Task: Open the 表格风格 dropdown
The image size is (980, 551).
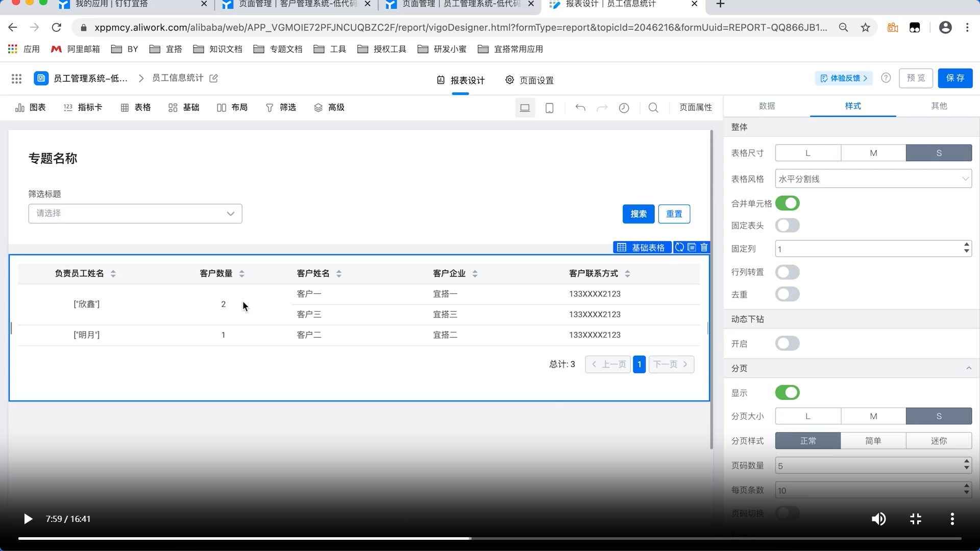Action: coord(873,179)
